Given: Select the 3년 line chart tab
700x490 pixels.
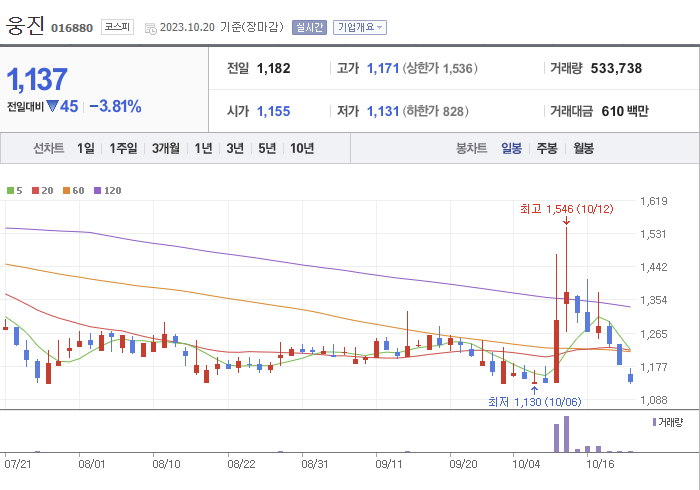Looking at the screenshot, I should 235,148.
